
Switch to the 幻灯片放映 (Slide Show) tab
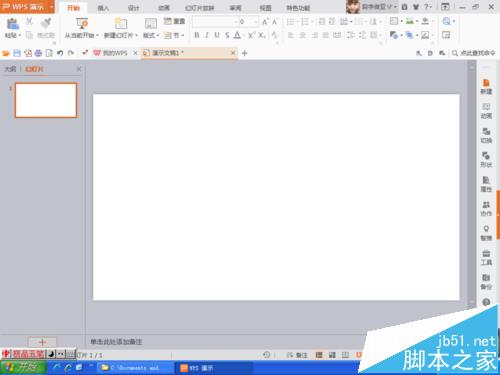tap(199, 8)
